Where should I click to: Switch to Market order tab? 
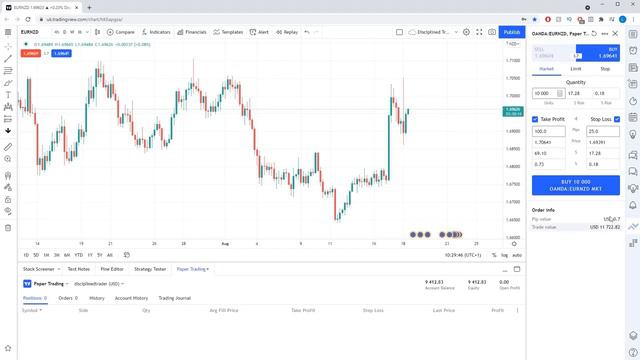click(x=547, y=69)
